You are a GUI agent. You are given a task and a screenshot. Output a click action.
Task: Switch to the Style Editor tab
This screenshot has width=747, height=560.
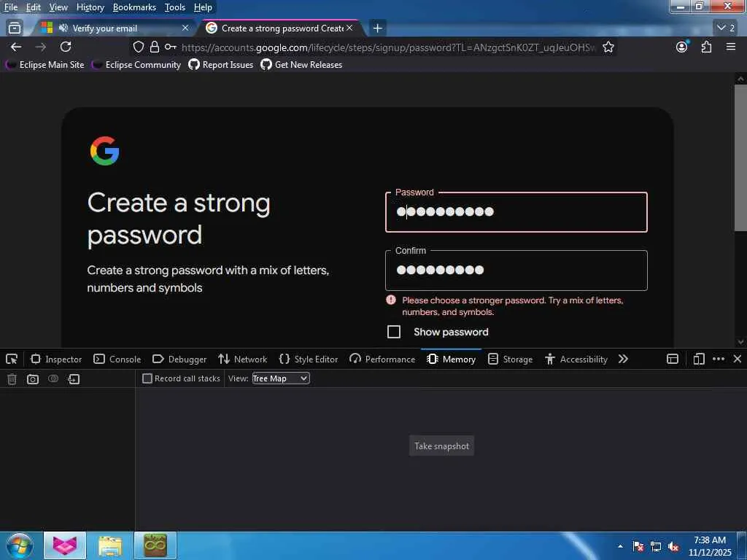309,359
